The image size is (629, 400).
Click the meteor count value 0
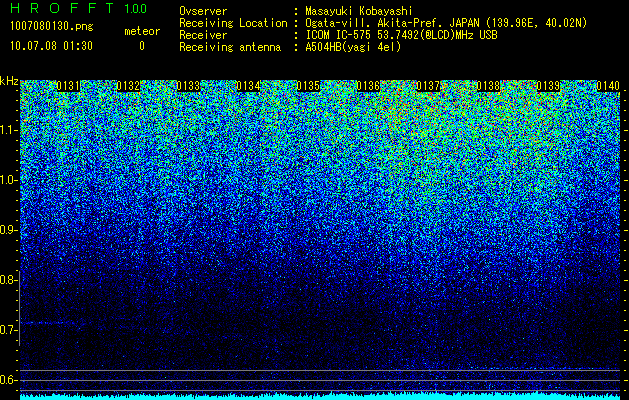(142, 46)
